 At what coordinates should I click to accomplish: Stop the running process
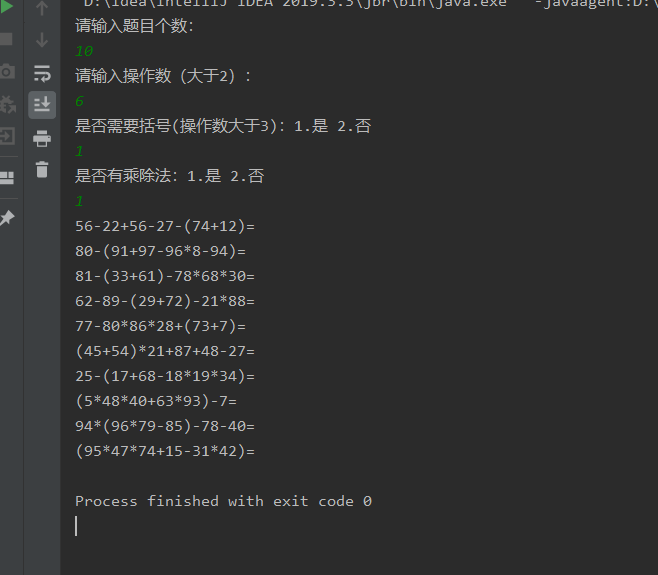[6, 39]
